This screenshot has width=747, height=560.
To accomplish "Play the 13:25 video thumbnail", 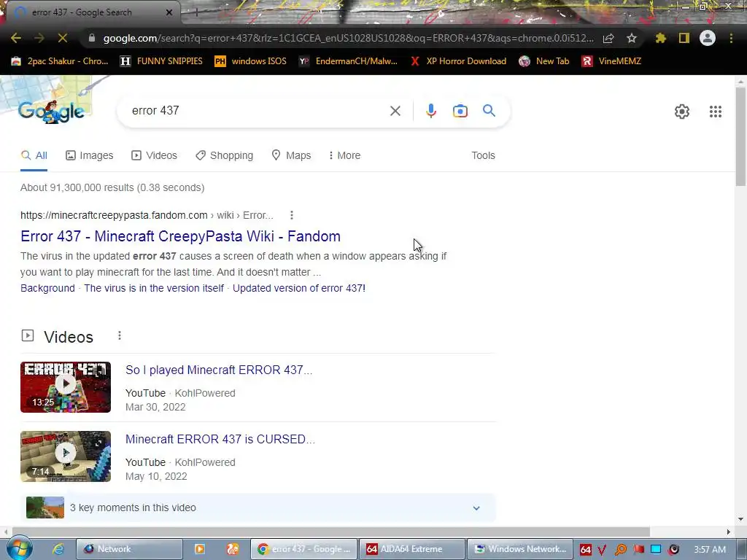I will point(66,387).
